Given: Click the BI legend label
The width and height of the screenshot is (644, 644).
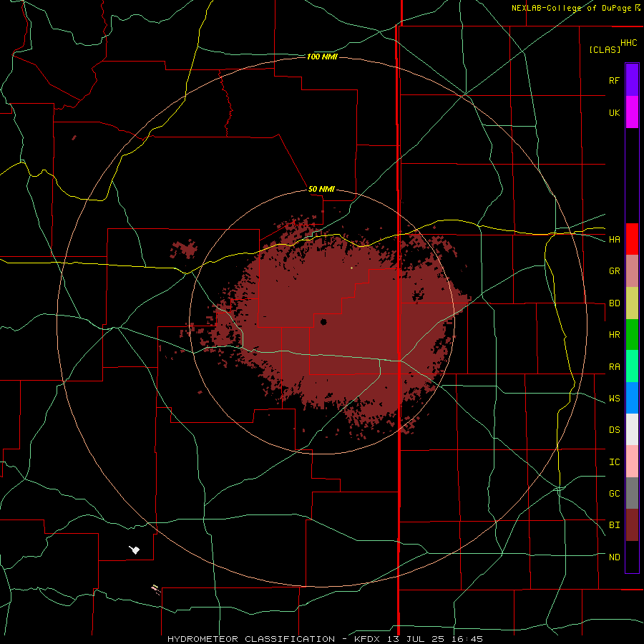Looking at the screenshot, I should point(614,525).
